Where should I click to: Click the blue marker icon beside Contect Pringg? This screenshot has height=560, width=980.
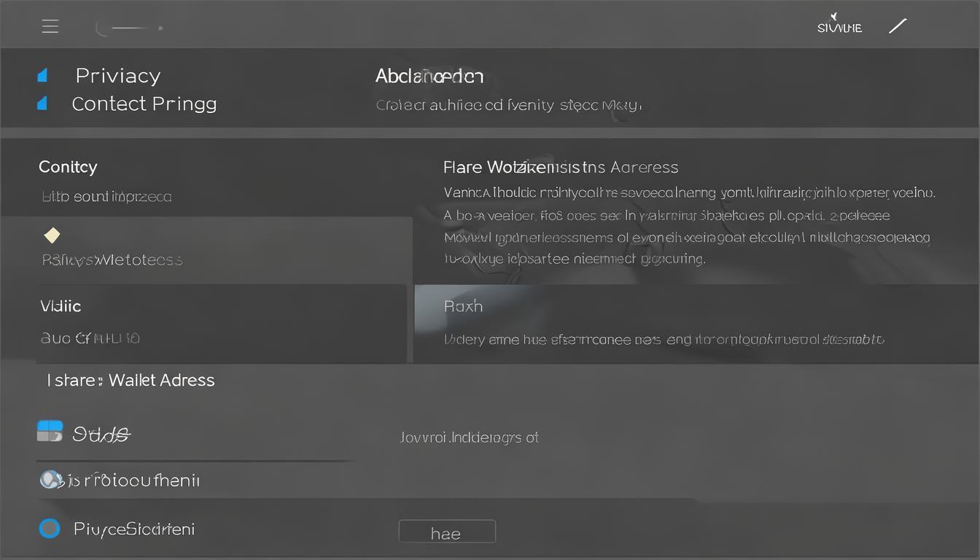[x=42, y=104]
